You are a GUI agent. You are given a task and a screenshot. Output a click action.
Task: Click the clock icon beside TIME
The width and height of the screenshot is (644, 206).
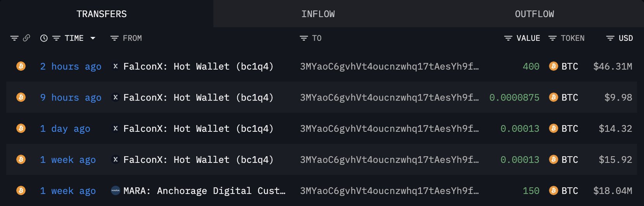click(44, 38)
